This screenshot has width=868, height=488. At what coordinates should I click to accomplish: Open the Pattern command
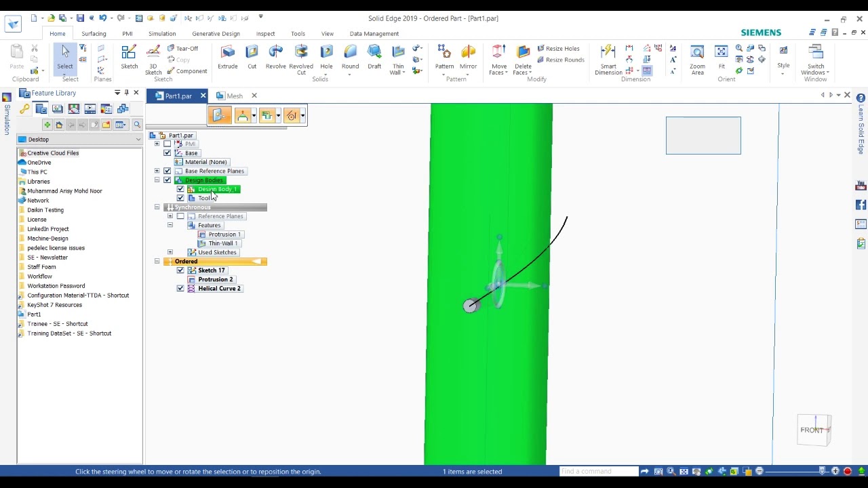pyautogui.click(x=444, y=60)
